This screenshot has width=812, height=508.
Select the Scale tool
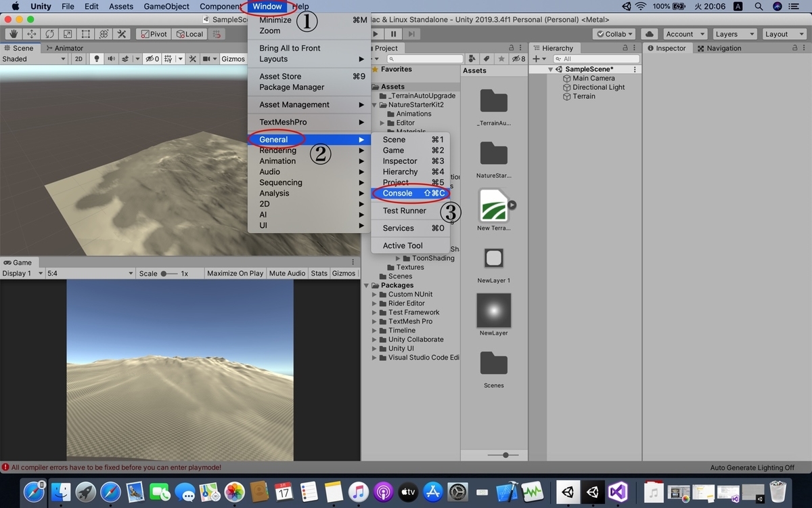[68, 34]
